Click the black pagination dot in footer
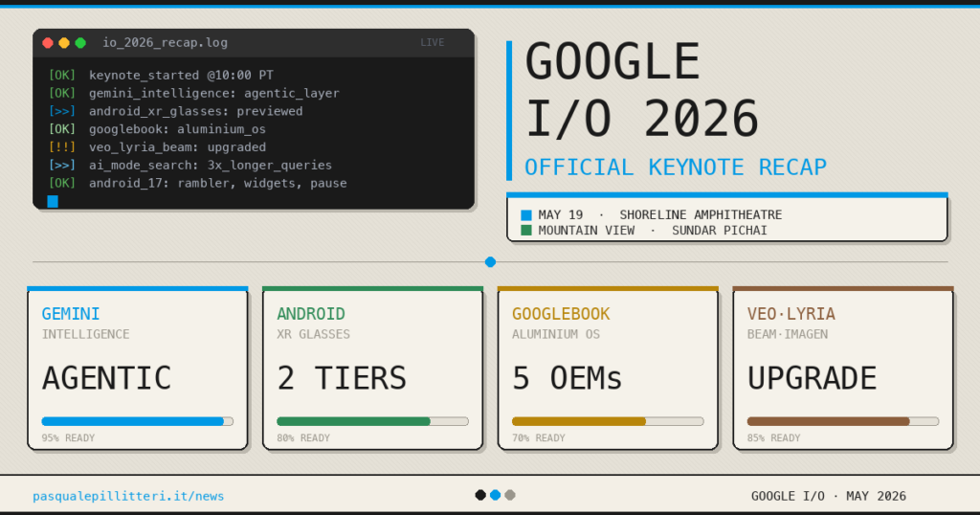980x515 pixels. coord(480,495)
